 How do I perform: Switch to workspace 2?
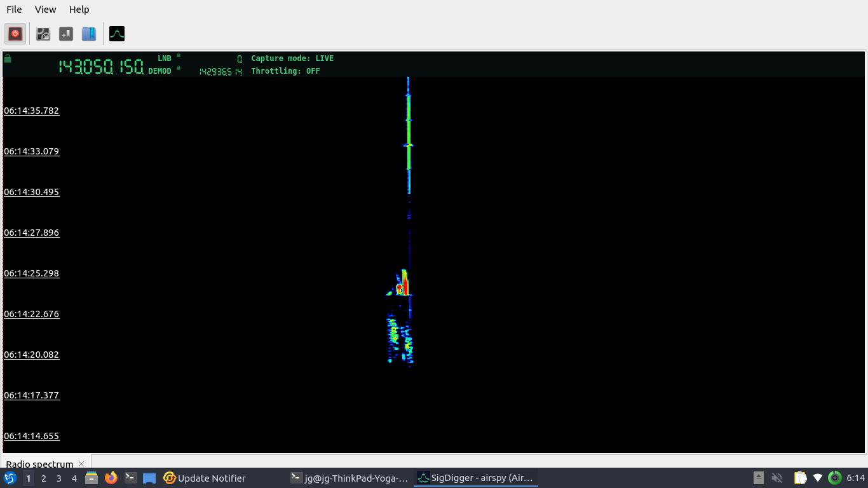pos(44,478)
